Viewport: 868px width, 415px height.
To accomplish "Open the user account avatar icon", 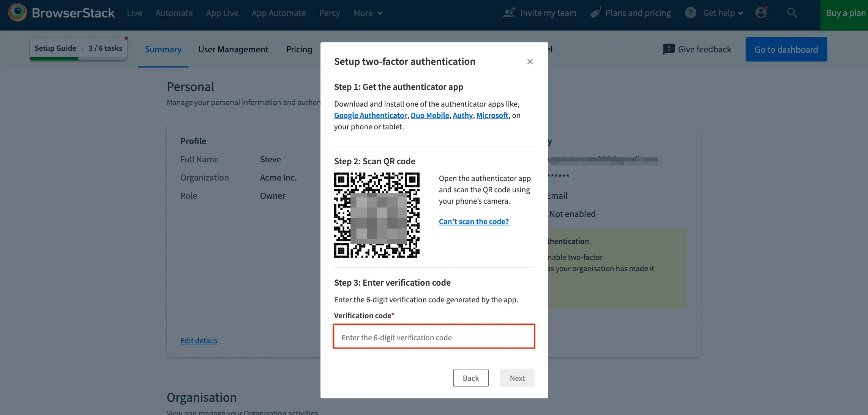I will pyautogui.click(x=761, y=13).
